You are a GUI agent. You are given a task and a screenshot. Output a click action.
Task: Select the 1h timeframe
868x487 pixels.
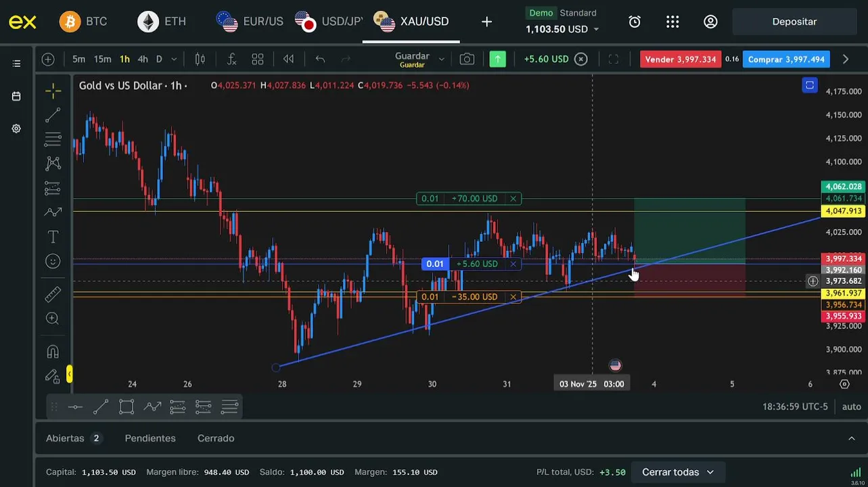pyautogui.click(x=124, y=60)
